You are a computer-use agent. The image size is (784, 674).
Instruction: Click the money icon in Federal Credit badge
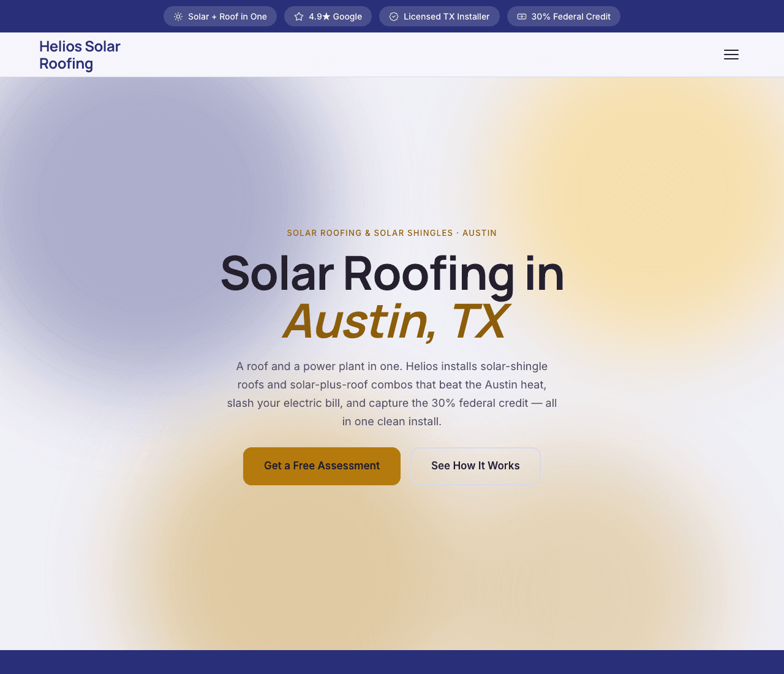coord(522,17)
